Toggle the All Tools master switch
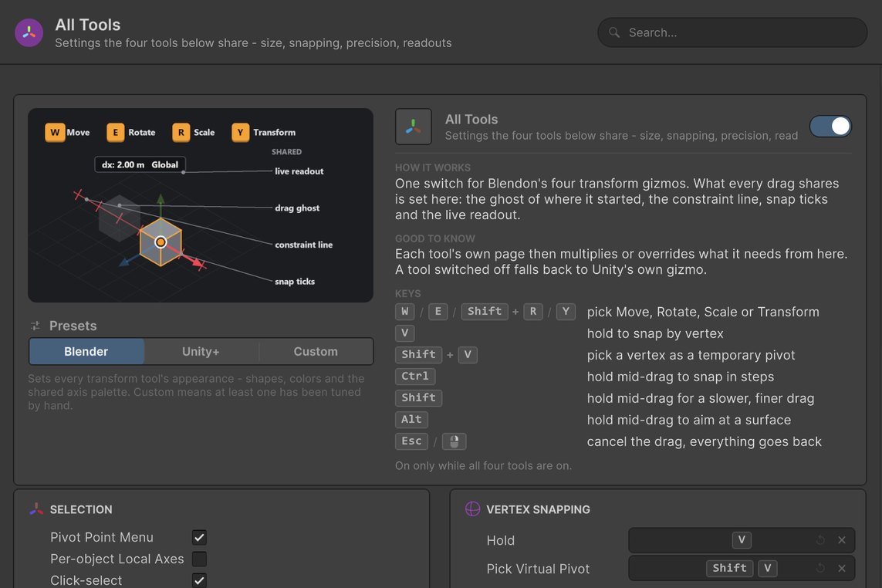Viewport: 882px width, 588px height. click(831, 127)
